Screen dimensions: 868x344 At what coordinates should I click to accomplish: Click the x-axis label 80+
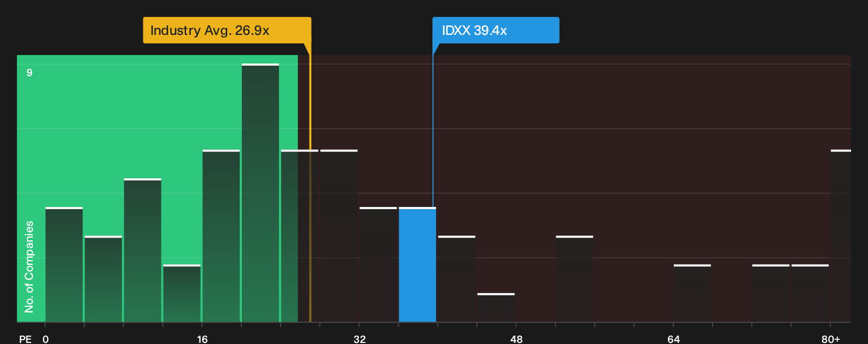(830, 339)
